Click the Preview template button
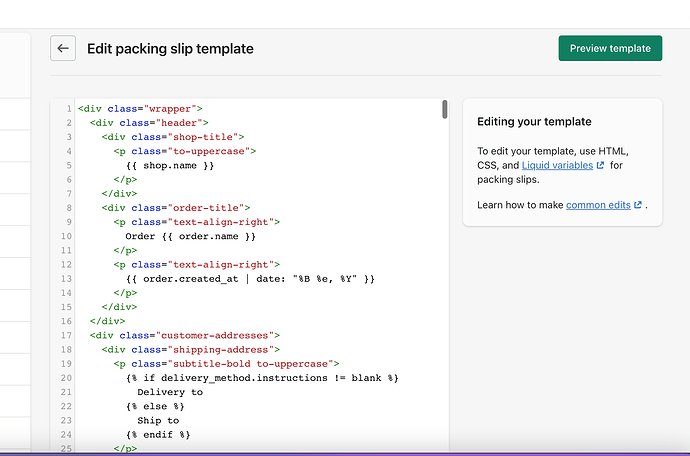Image resolution: width=690 pixels, height=456 pixels. (610, 48)
